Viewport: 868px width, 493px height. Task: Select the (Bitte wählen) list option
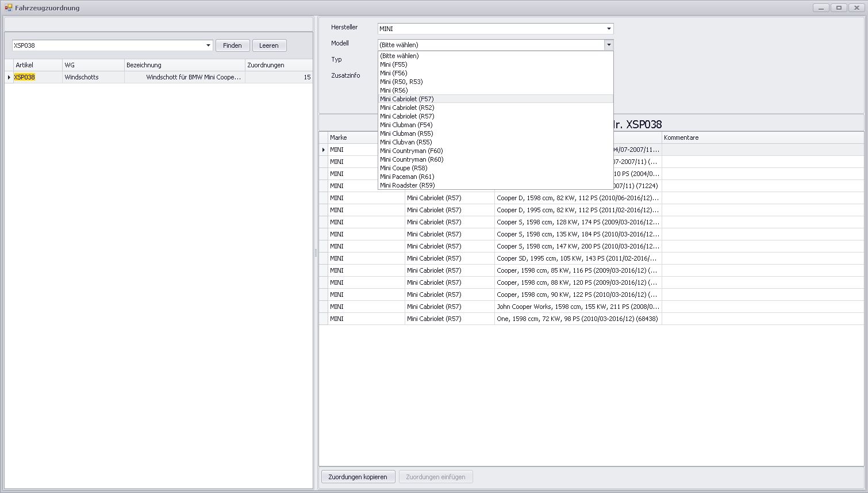tap(399, 56)
